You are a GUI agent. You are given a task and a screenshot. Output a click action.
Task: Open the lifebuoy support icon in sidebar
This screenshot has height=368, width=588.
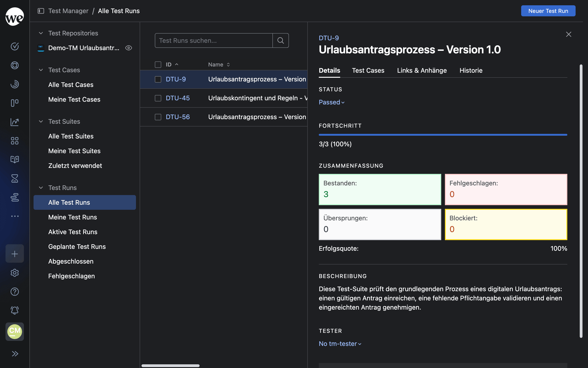(x=14, y=65)
